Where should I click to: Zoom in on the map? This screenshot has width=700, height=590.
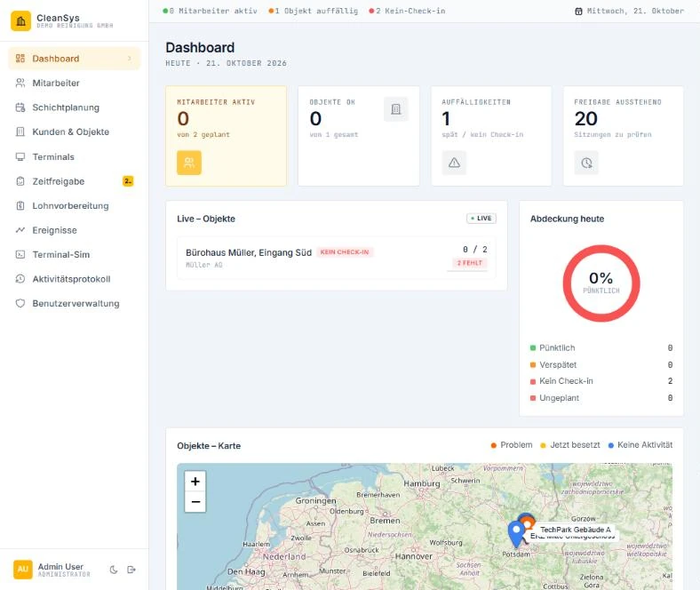click(195, 482)
